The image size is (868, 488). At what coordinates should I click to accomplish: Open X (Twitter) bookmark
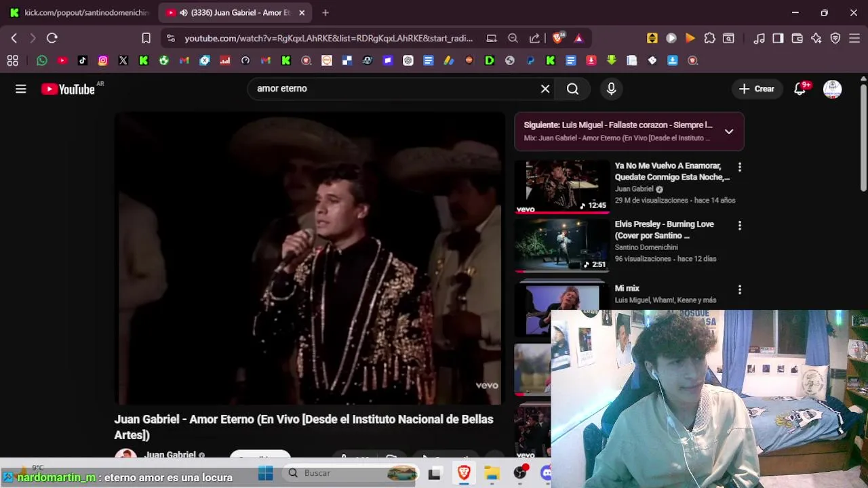click(x=123, y=60)
